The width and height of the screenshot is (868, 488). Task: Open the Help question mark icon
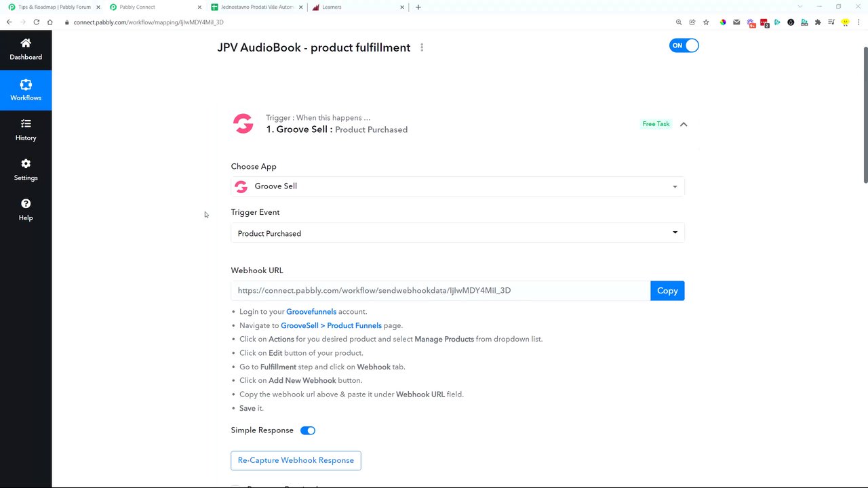(x=26, y=204)
